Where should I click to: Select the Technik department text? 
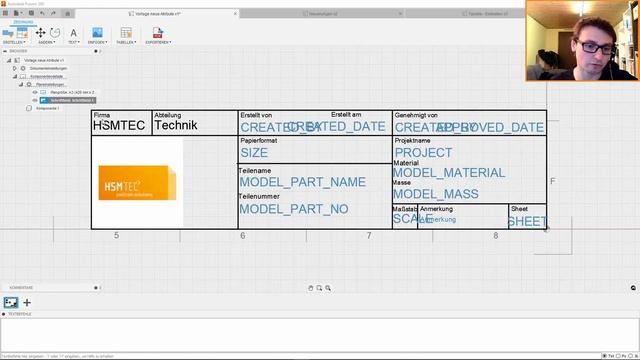176,125
